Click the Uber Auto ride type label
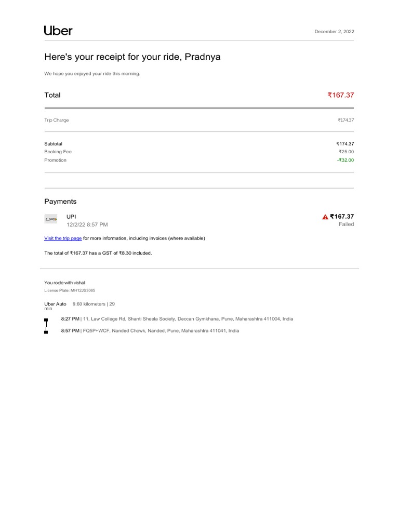Viewport: 399px width, 532px height. 55,304
